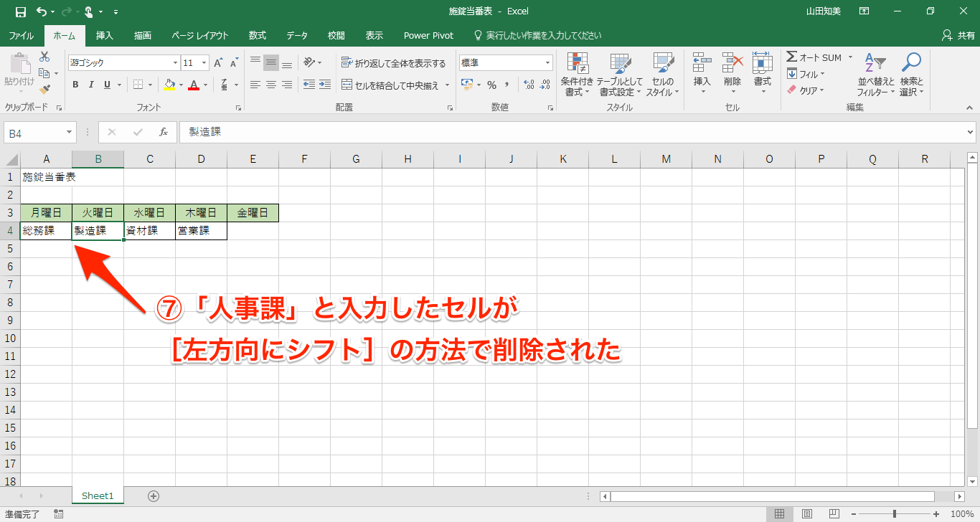This screenshot has height=522, width=980.
Task: Toggle Underline formatting
Action: pos(108,85)
